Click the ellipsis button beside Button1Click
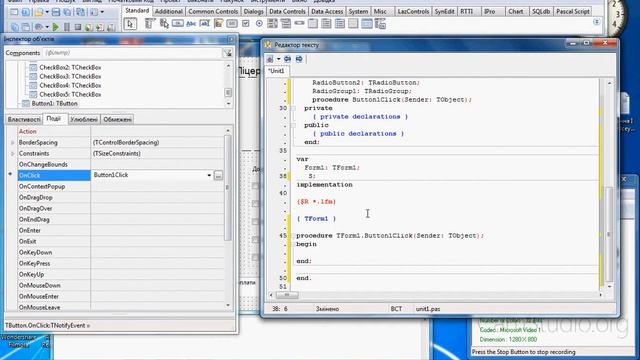 218,176
